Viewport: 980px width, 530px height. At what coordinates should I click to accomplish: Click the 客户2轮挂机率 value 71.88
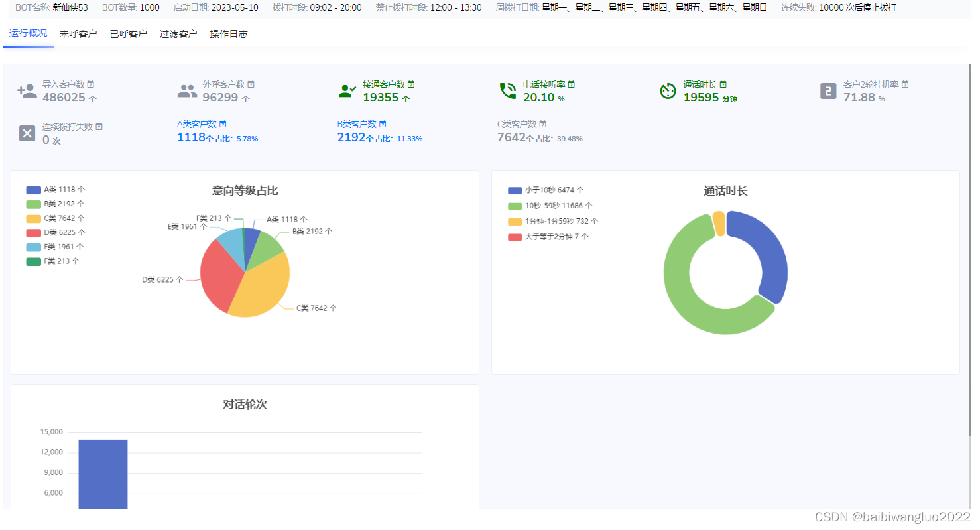coord(859,98)
